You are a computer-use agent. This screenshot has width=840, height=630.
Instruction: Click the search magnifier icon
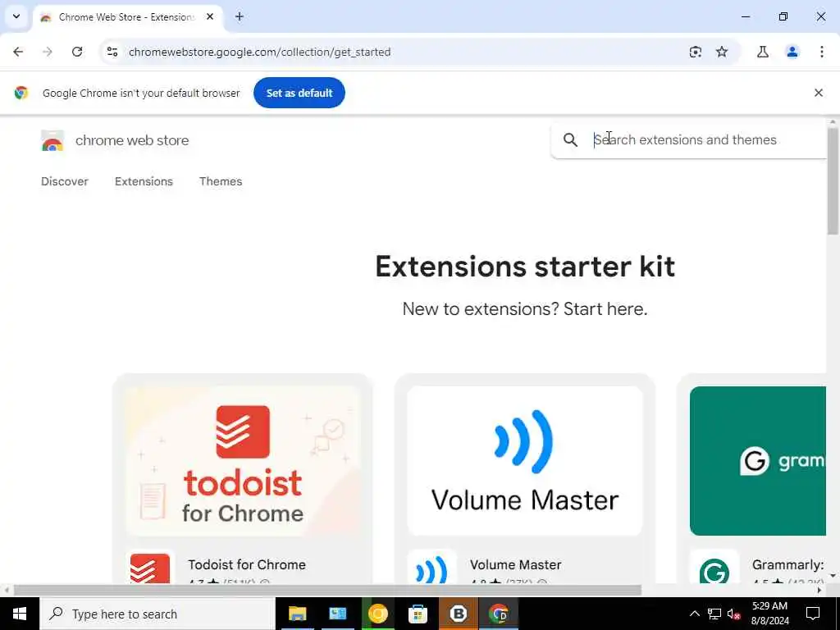(571, 139)
